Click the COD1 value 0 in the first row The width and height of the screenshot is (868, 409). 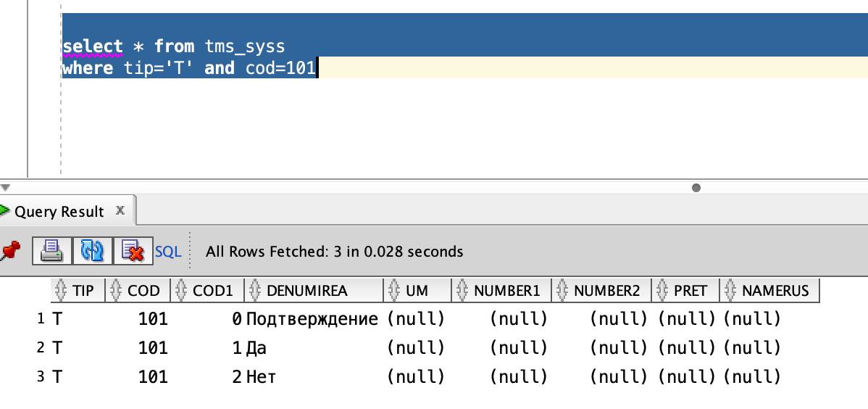pos(237,318)
